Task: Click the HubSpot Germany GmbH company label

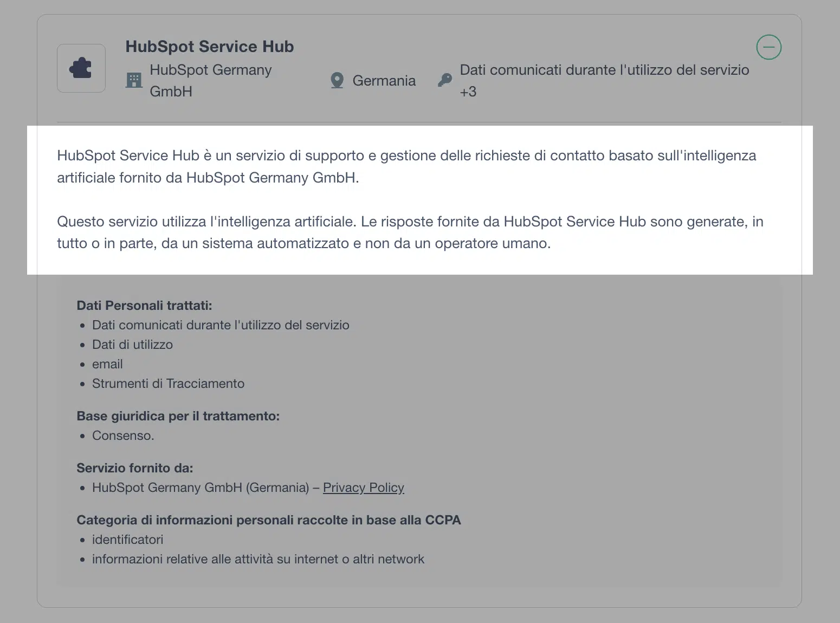Action: 210,81
